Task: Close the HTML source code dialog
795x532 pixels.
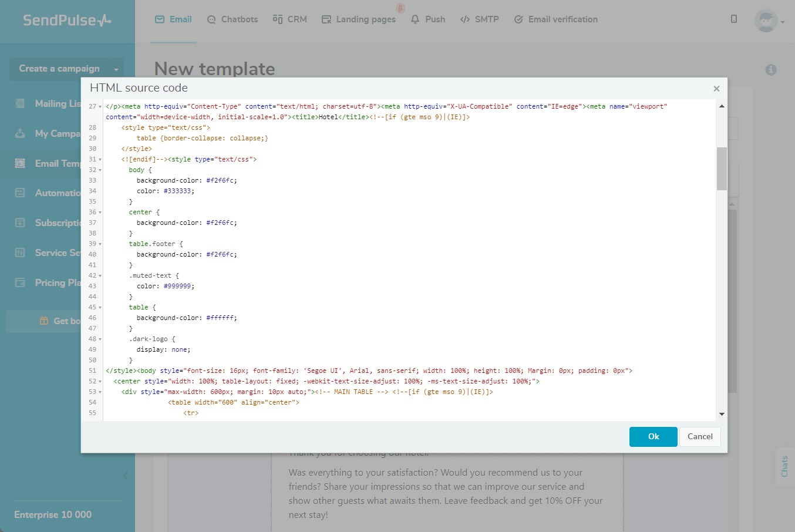Action: tap(716, 89)
